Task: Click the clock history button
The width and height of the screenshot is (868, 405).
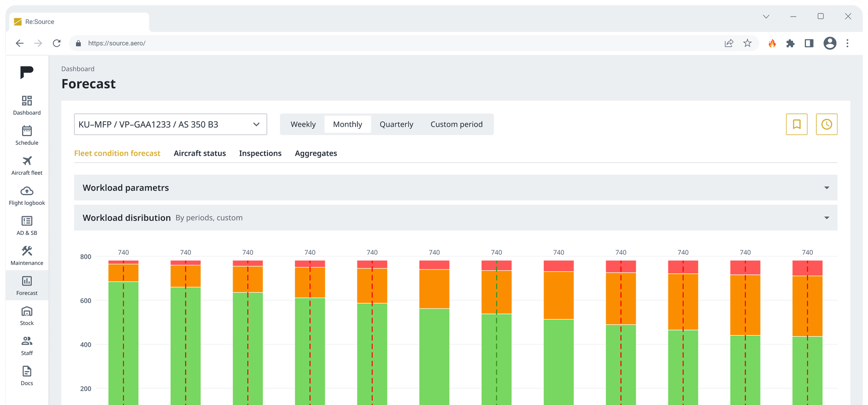Action: [826, 124]
